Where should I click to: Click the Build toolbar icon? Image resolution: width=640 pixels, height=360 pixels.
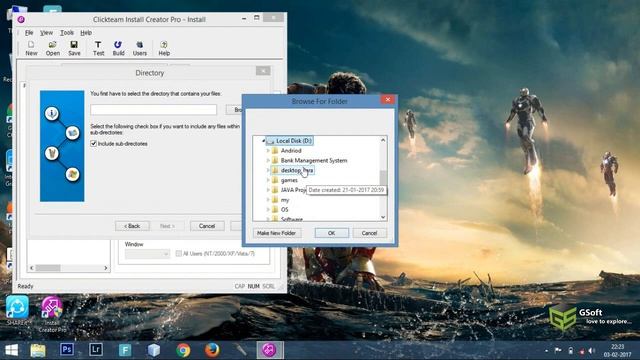pyautogui.click(x=118, y=48)
